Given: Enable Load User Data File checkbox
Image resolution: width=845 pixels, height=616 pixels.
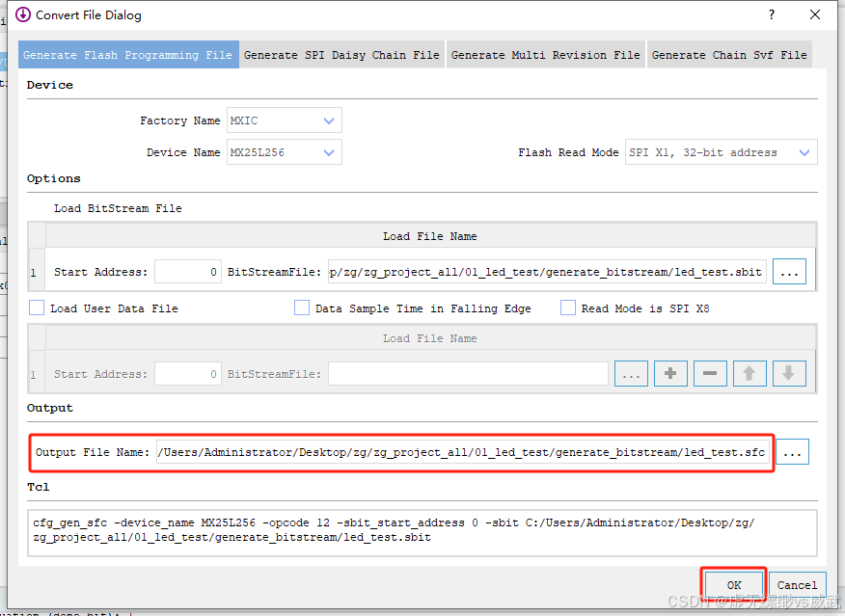Looking at the screenshot, I should coord(37,308).
